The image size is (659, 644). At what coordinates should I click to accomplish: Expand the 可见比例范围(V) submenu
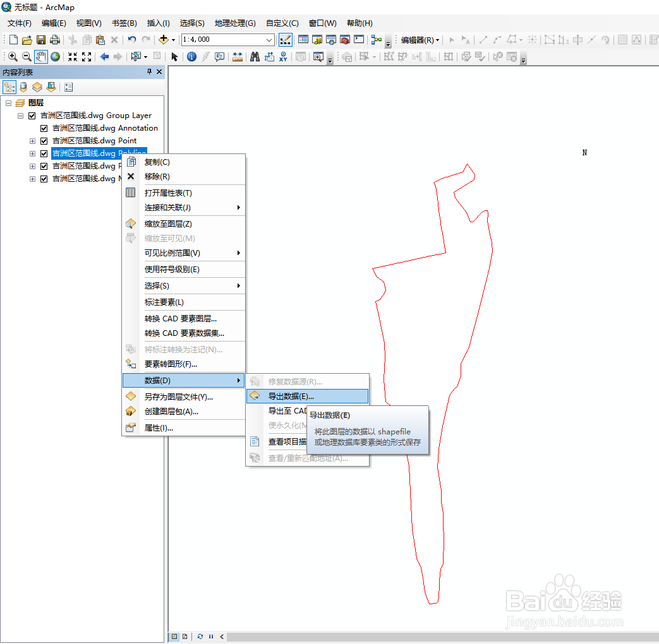[x=184, y=253]
